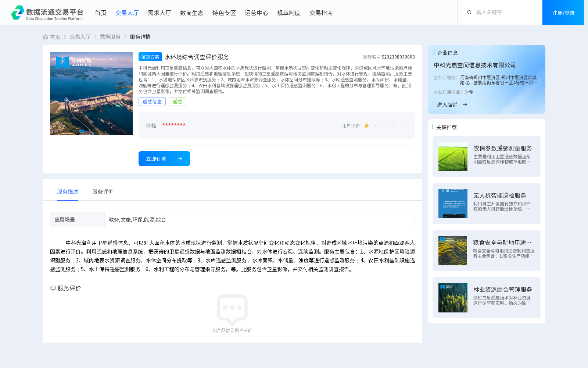Open 交易指南 in the top navigation
This screenshot has width=588, height=368.
pyautogui.click(x=321, y=13)
